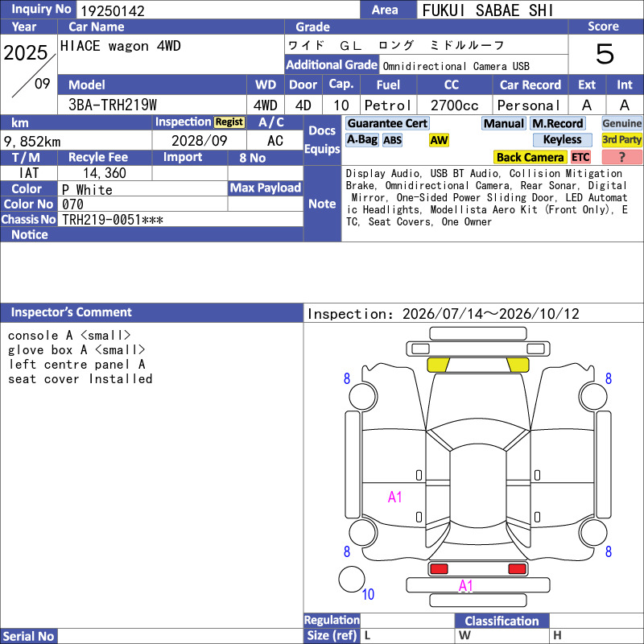This screenshot has width=644, height=644.
Task: Click the Classification header
Action: (502, 621)
